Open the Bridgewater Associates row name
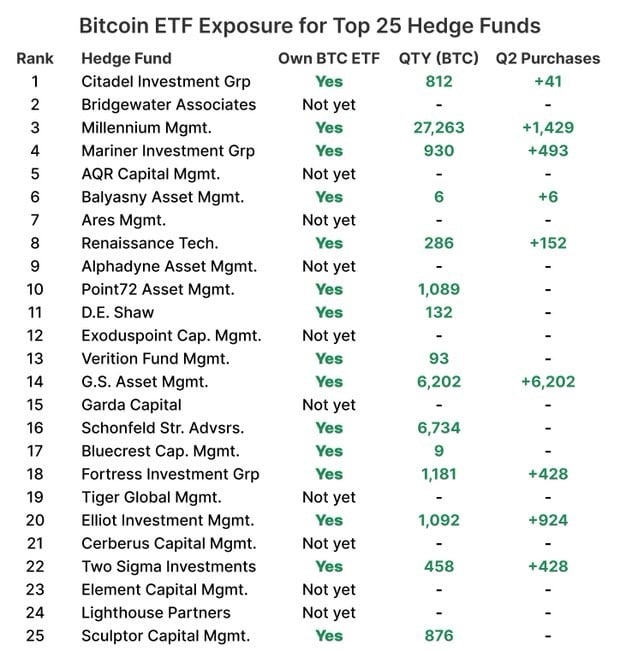This screenshot has height=651, width=620. pyautogui.click(x=168, y=104)
